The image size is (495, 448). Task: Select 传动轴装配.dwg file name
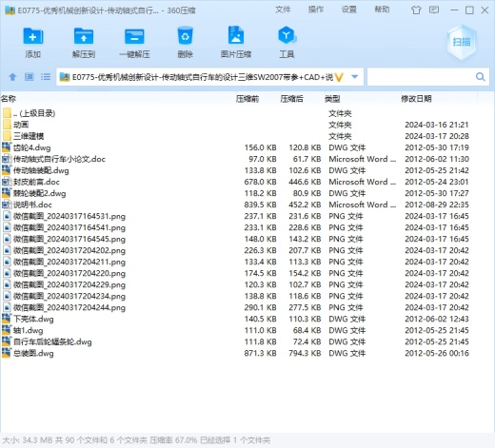click(41, 170)
